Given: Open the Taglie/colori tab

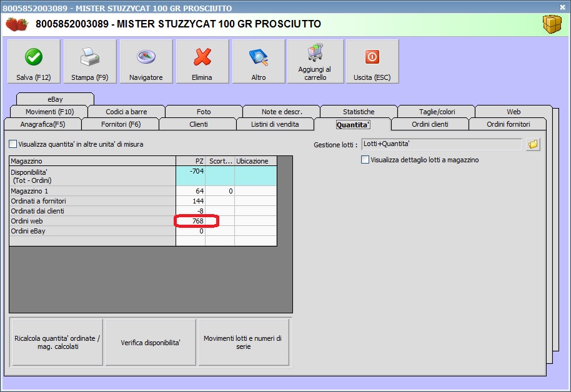Looking at the screenshot, I should pyautogui.click(x=437, y=112).
